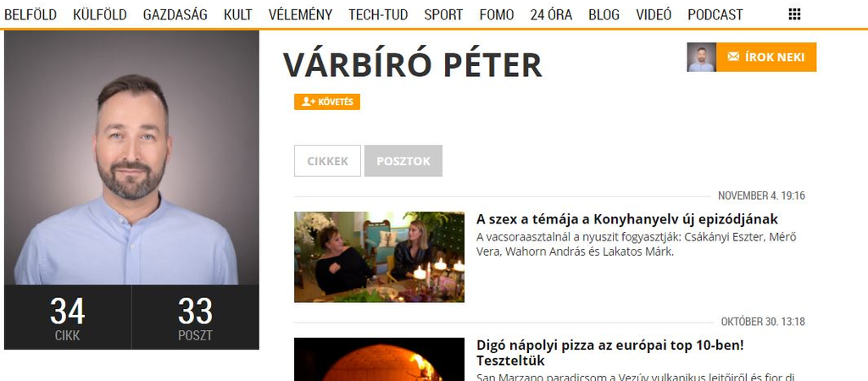Open the Tech-Tud section
The image size is (868, 381).
pos(378,15)
